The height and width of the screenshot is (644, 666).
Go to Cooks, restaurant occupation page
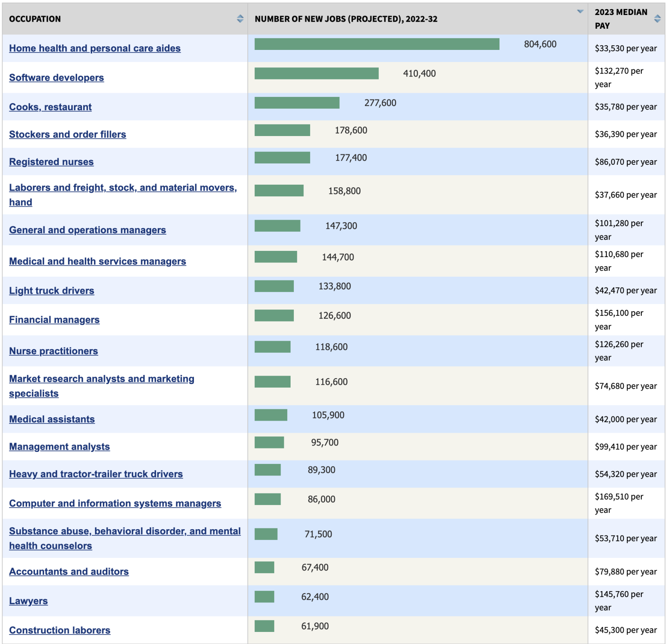50,107
